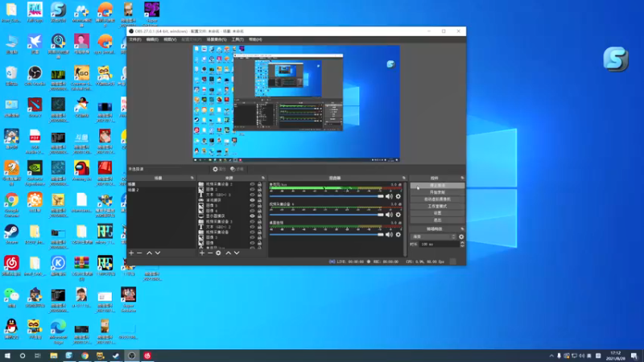Image resolution: width=644 pixels, height=362 pixels.
Task: Open the 场景集合(S) menu
Action: click(x=217, y=39)
